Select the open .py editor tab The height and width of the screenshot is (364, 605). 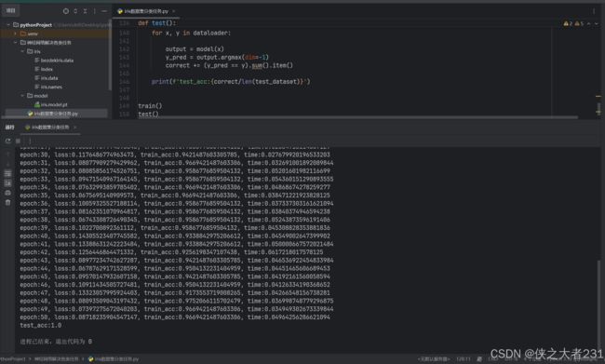(x=145, y=11)
